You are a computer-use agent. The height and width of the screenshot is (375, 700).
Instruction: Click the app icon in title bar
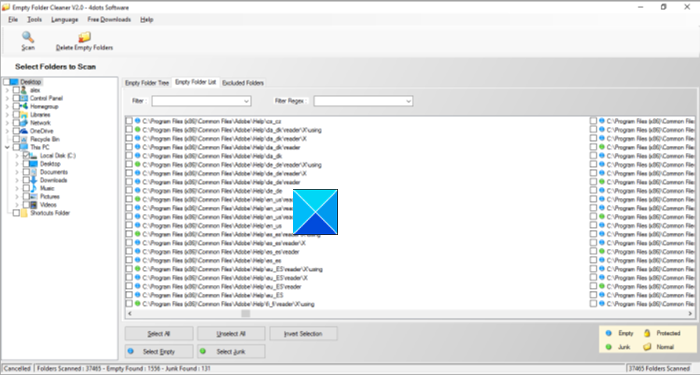point(6,7)
